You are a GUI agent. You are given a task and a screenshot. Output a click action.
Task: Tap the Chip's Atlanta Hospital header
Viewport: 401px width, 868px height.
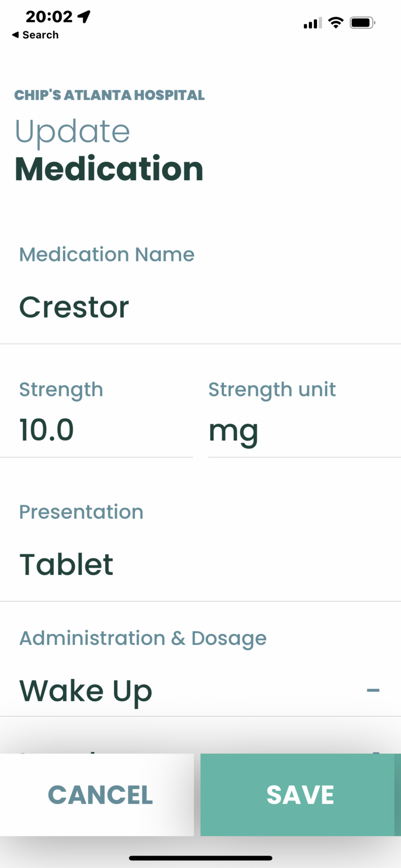(109, 95)
